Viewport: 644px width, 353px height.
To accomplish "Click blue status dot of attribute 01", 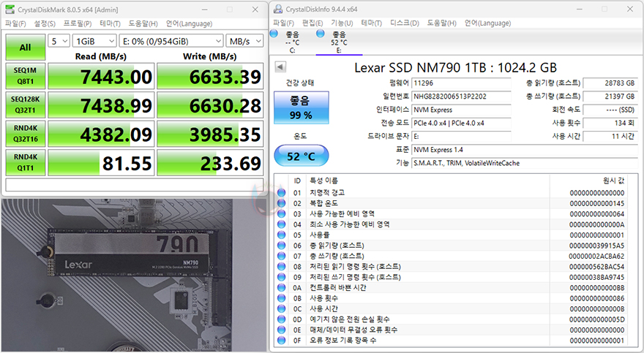I will point(281,193).
